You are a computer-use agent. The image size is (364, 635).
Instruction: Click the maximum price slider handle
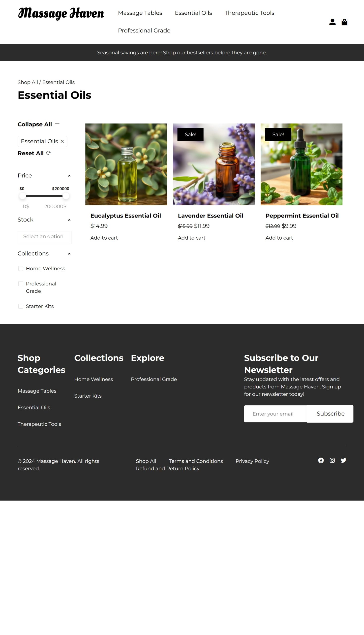(66, 196)
